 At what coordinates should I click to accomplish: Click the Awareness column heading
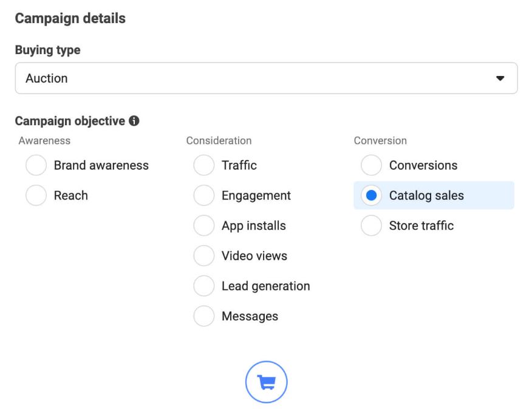click(44, 141)
